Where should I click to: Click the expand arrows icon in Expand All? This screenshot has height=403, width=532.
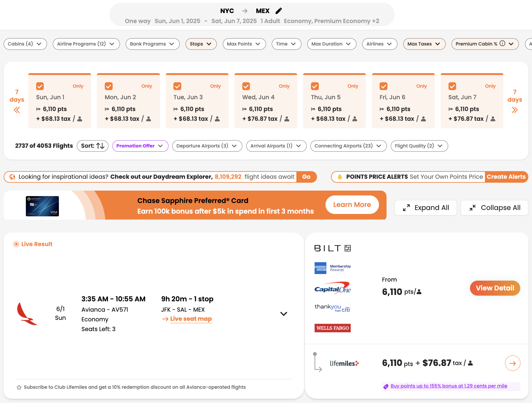point(406,208)
